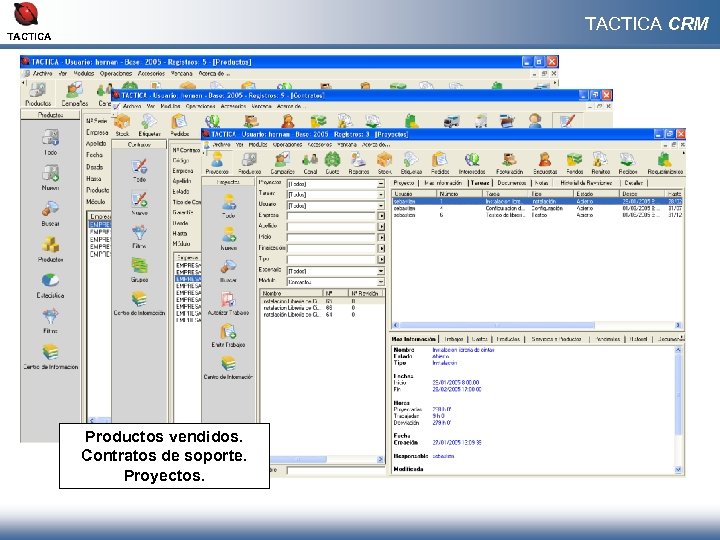Click Todo icon in Proyectos sidebar
This screenshot has height=540, width=720.
pos(228,205)
